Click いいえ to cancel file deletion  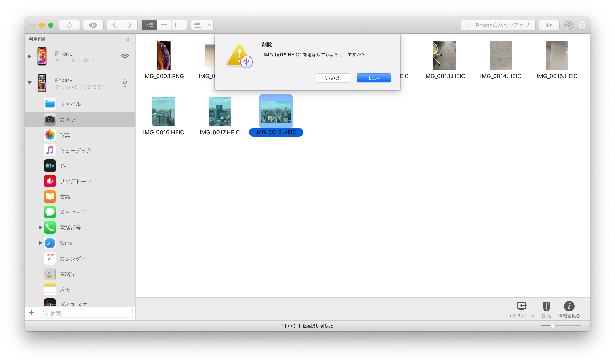point(332,78)
